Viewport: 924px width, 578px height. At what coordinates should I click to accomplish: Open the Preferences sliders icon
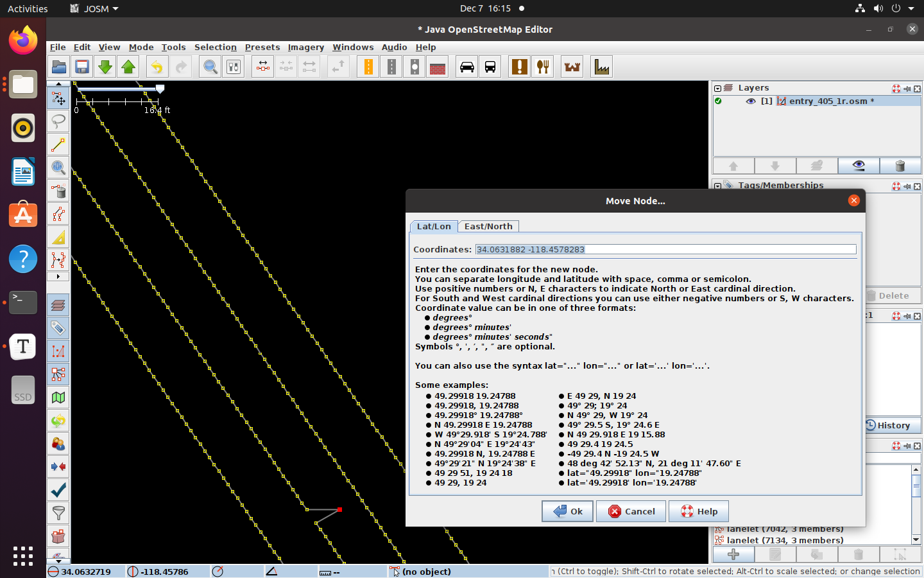coord(234,67)
